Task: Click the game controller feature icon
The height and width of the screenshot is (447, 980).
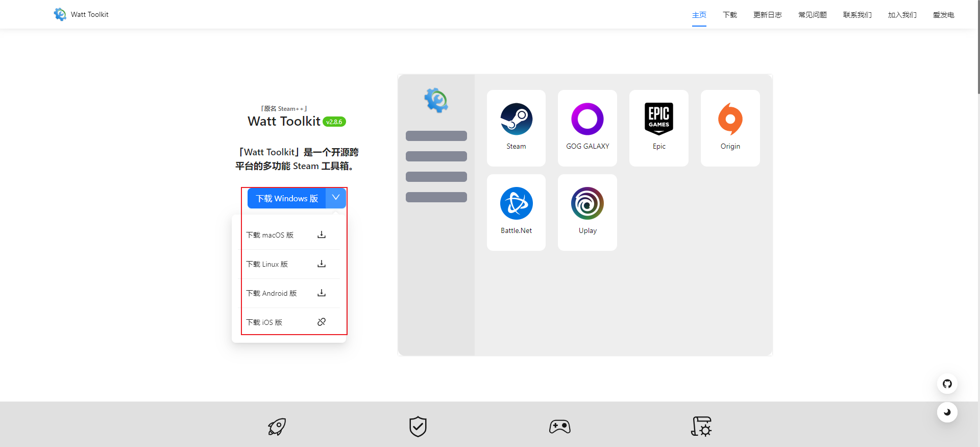Action: (560, 427)
